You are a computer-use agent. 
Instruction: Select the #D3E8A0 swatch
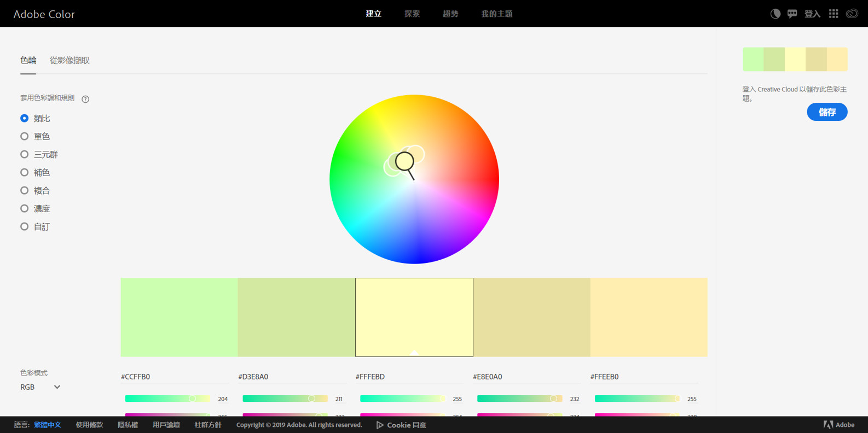pos(297,317)
